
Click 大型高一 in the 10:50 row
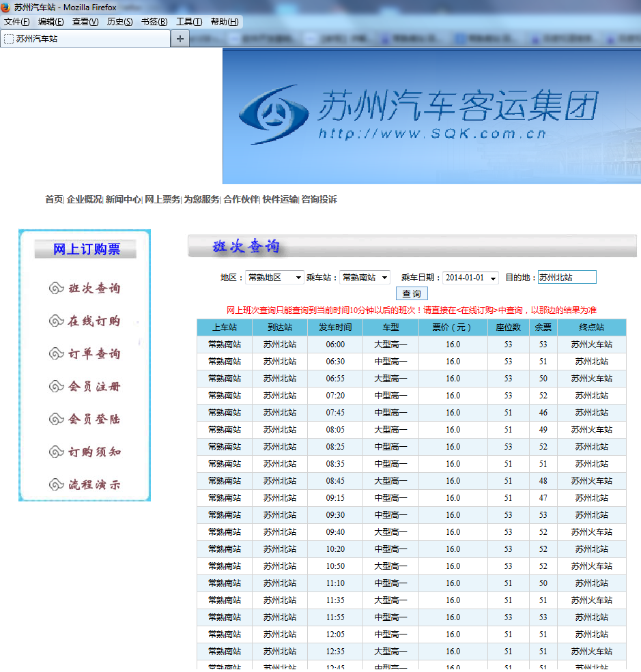coord(390,566)
